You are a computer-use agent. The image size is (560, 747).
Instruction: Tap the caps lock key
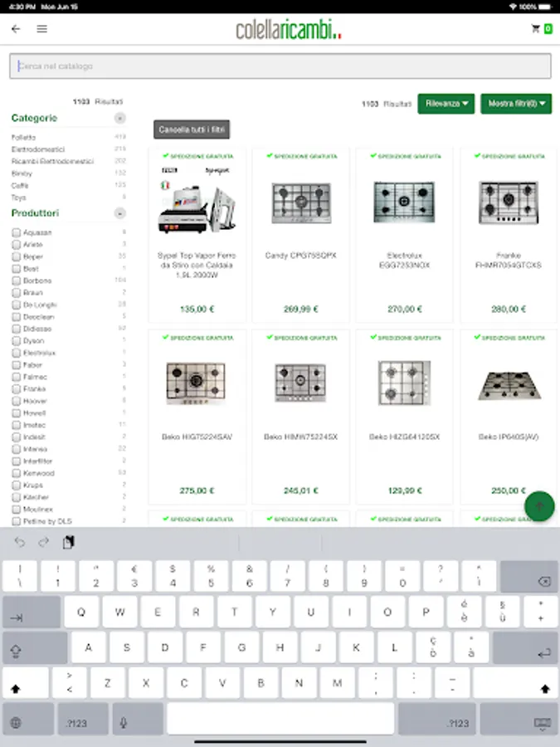pos(35,647)
